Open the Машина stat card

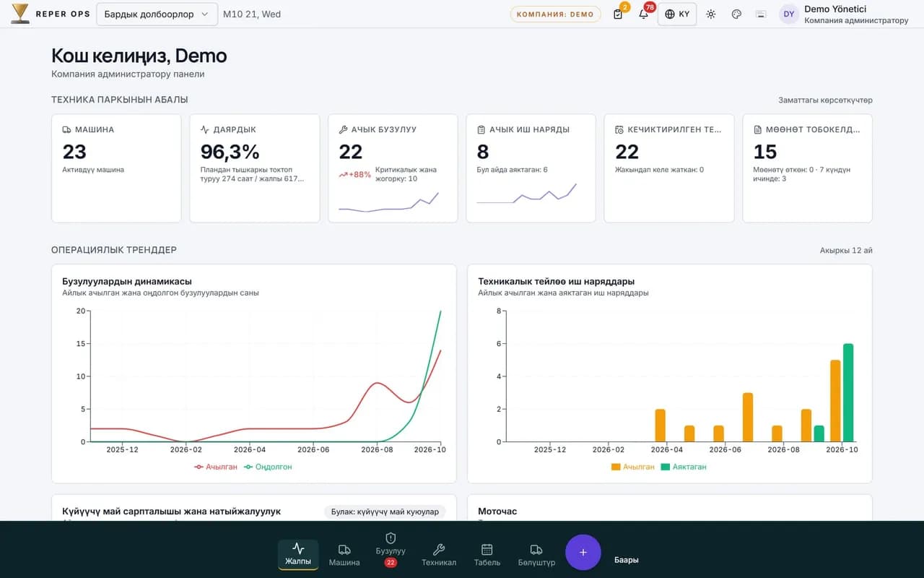click(116, 168)
